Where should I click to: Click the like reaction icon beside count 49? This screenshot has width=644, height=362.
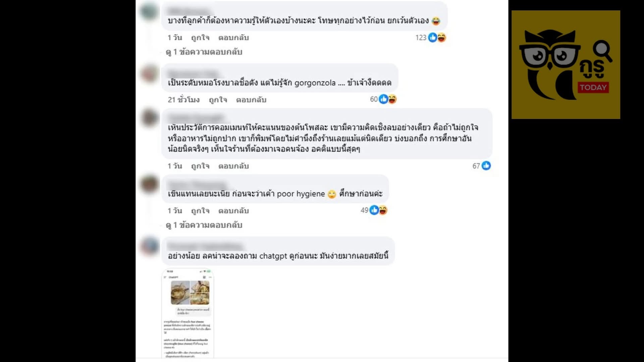pyautogui.click(x=374, y=210)
